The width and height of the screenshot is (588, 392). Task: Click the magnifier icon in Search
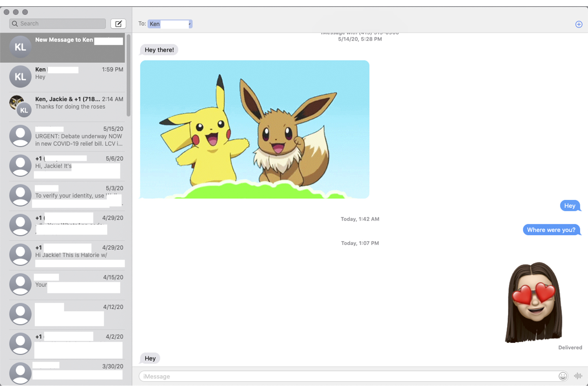[x=15, y=24]
